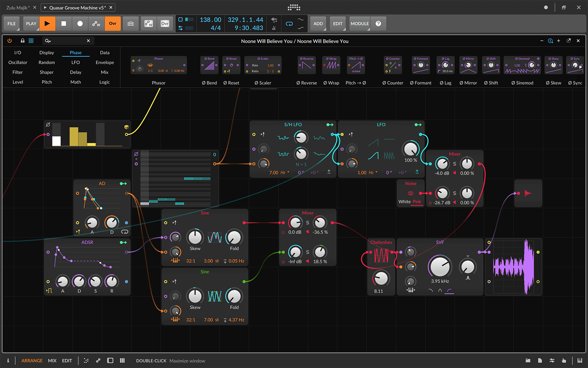
Task: Toggle the AD envelope loop button
Action: [x=125, y=232]
